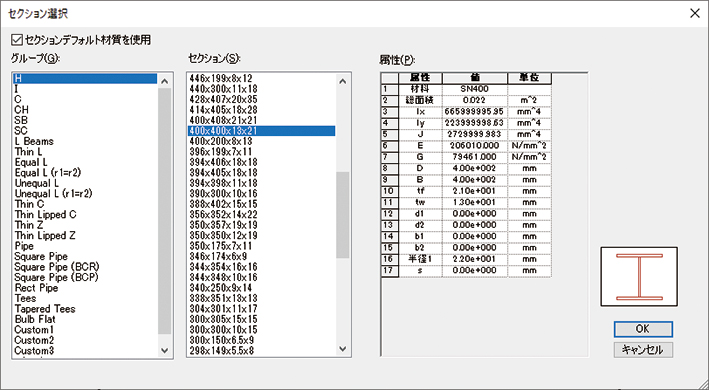Click row header number 10
This screenshot has height=390, width=709.
coord(390,191)
